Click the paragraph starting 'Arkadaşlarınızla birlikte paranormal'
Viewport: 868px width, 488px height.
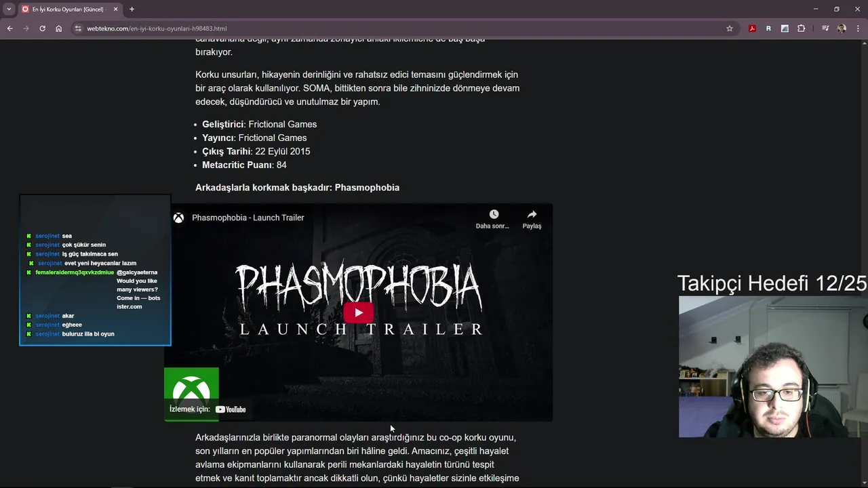pyautogui.click(x=357, y=458)
